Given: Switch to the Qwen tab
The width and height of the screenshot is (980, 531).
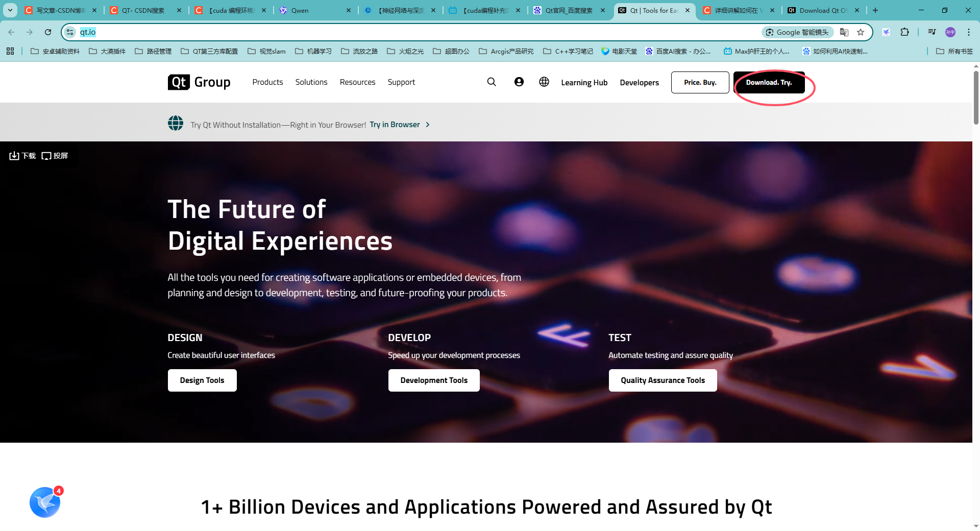Looking at the screenshot, I should [x=315, y=10].
